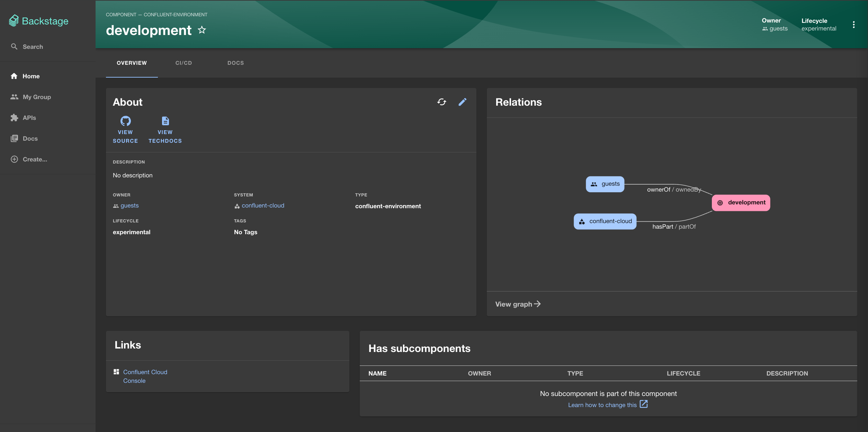Click the Create plus-circle icon
The image size is (868, 432).
tap(14, 159)
